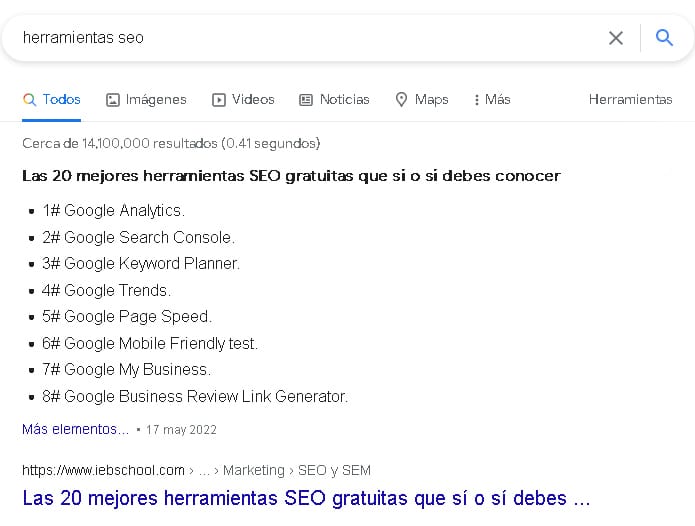This screenshot has width=695, height=526.
Task: Expand the Más menu
Action: (x=492, y=99)
